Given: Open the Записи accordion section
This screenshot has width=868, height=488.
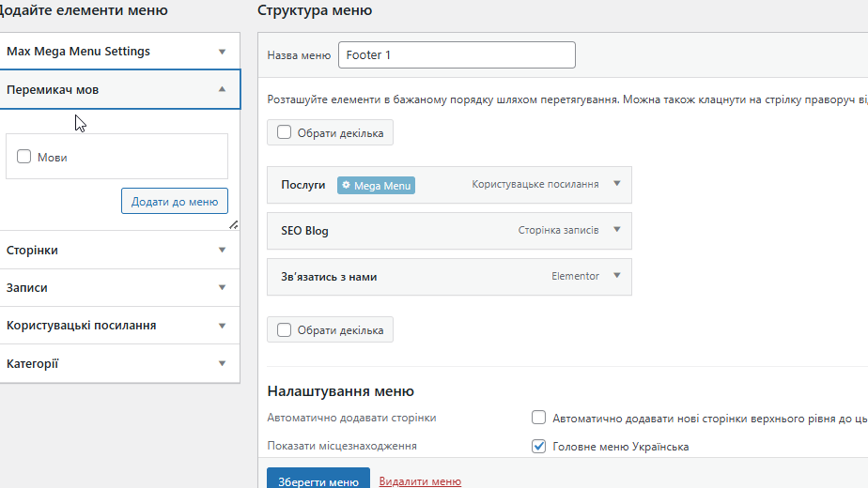Looking at the screenshot, I should tap(222, 287).
